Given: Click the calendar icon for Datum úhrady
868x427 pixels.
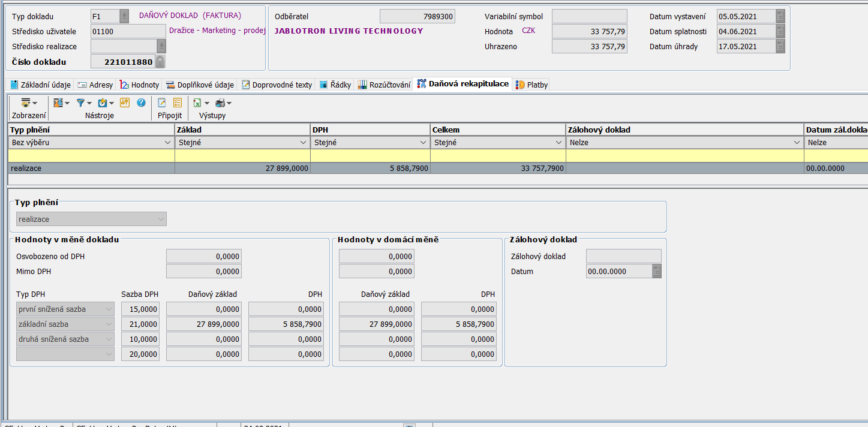Looking at the screenshot, I should [780, 46].
